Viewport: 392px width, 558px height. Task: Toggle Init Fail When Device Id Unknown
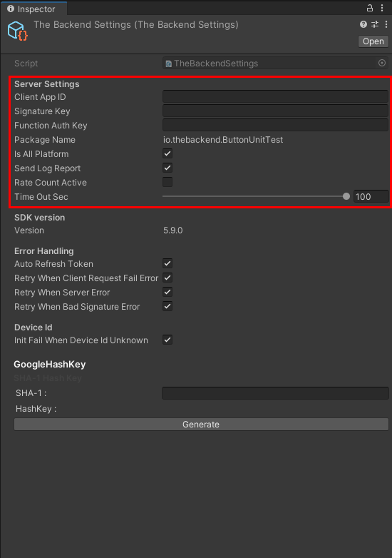click(x=167, y=340)
